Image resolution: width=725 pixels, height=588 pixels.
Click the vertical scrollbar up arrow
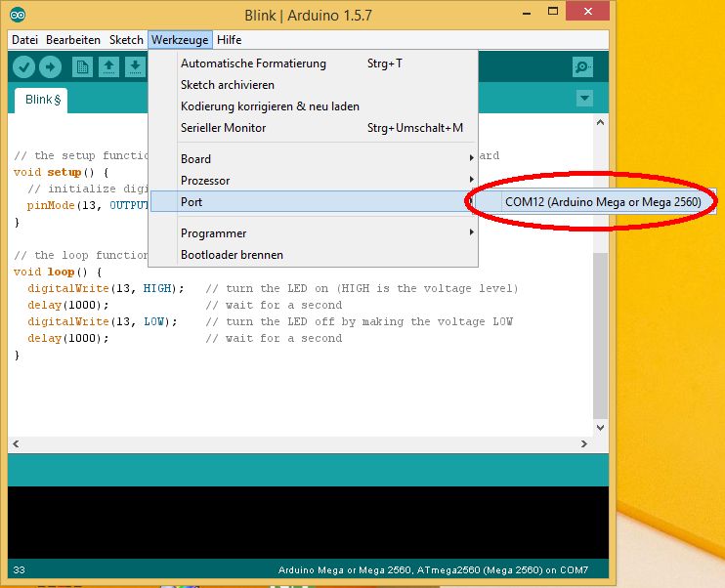coord(600,122)
